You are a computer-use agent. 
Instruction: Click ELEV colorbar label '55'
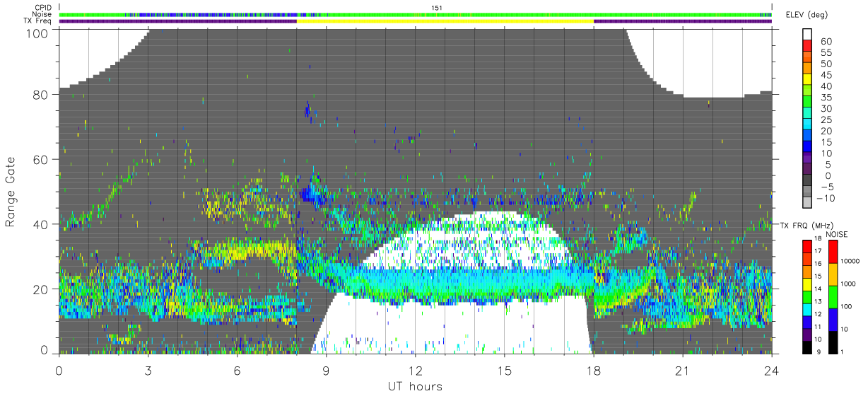(826, 53)
